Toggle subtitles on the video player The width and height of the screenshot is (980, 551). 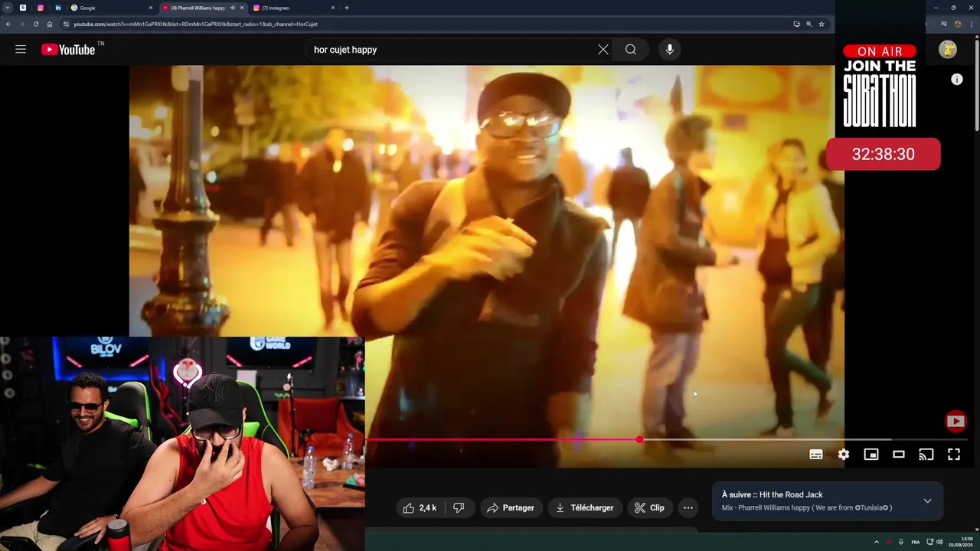tap(816, 455)
